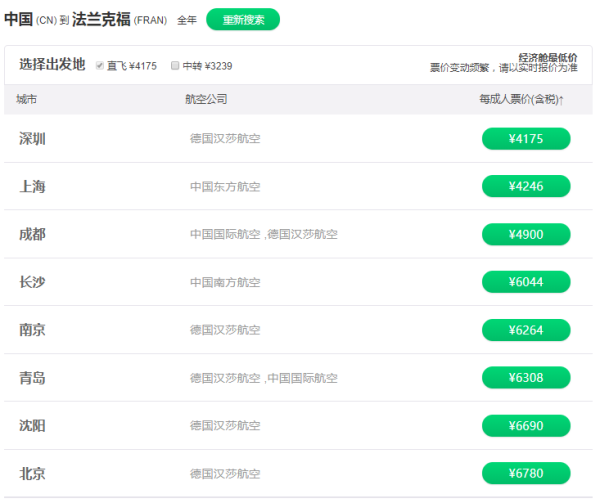Click the 深圳 city name
Viewport: 600px width, 503px height.
(32, 139)
